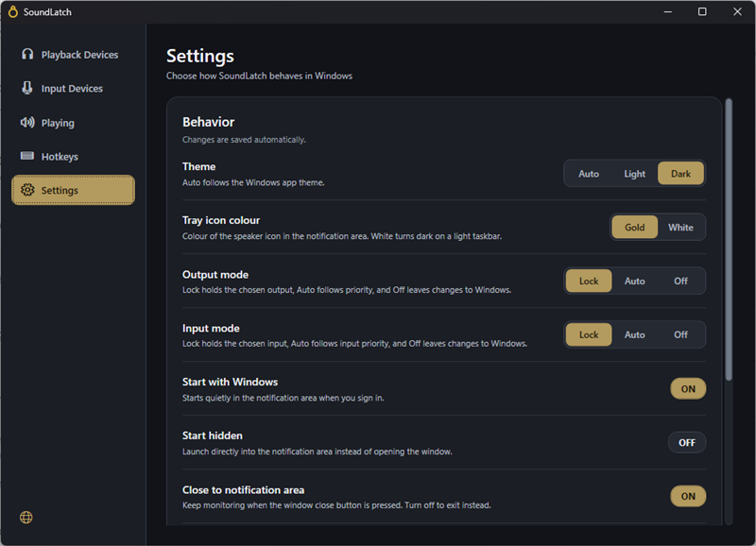Click the 'Tray icon colour' label
This screenshot has width=756, height=546.
tap(221, 220)
